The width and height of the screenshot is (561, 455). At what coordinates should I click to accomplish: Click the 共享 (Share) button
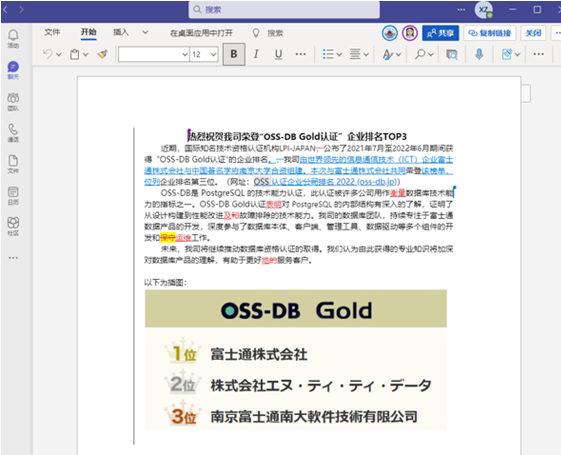point(440,33)
